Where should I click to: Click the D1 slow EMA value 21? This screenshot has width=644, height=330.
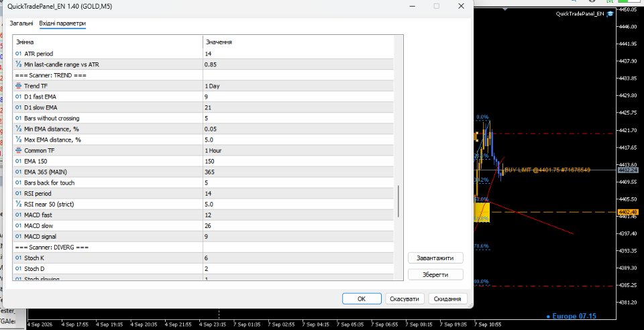pos(298,107)
